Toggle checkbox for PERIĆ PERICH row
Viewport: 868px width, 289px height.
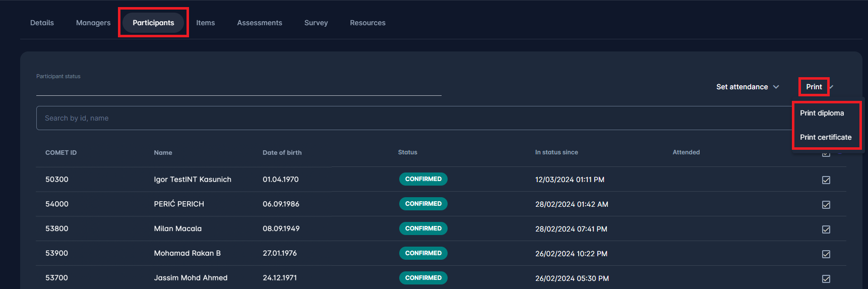[x=826, y=205]
